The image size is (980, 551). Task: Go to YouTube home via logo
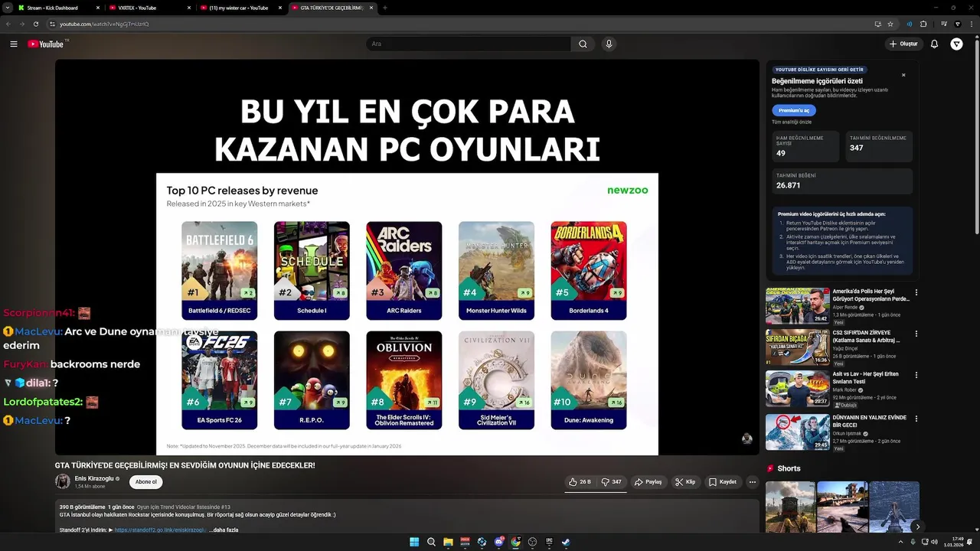(x=47, y=44)
